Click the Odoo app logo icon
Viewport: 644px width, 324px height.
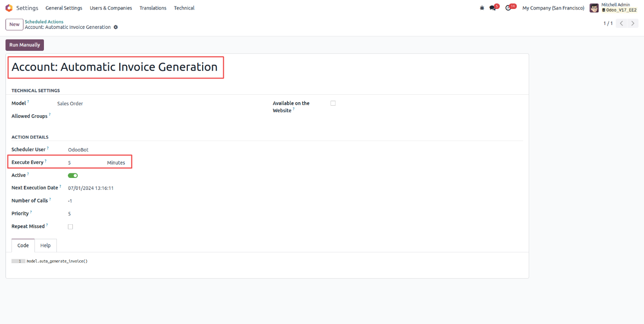click(x=8, y=8)
